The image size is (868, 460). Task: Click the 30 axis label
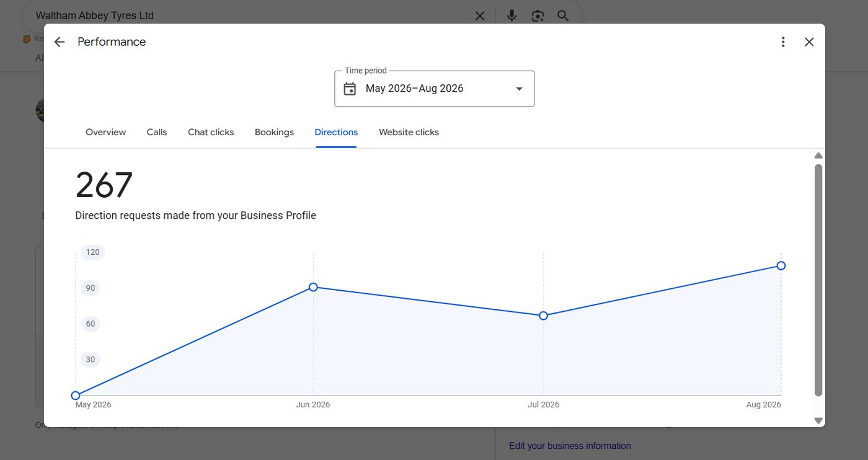(91, 360)
